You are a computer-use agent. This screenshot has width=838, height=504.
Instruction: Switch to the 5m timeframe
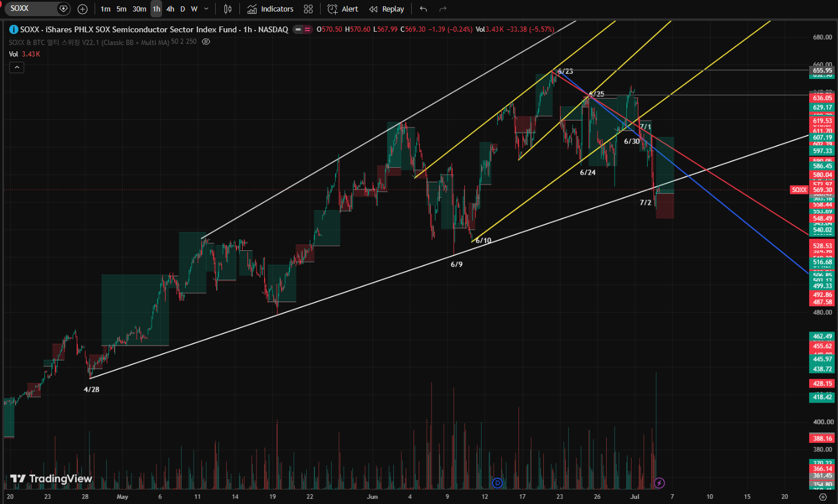coord(121,9)
